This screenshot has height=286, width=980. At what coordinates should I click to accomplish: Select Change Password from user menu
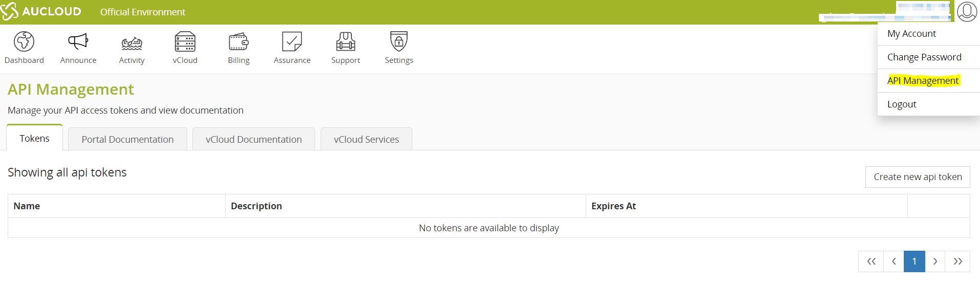pyautogui.click(x=928, y=57)
